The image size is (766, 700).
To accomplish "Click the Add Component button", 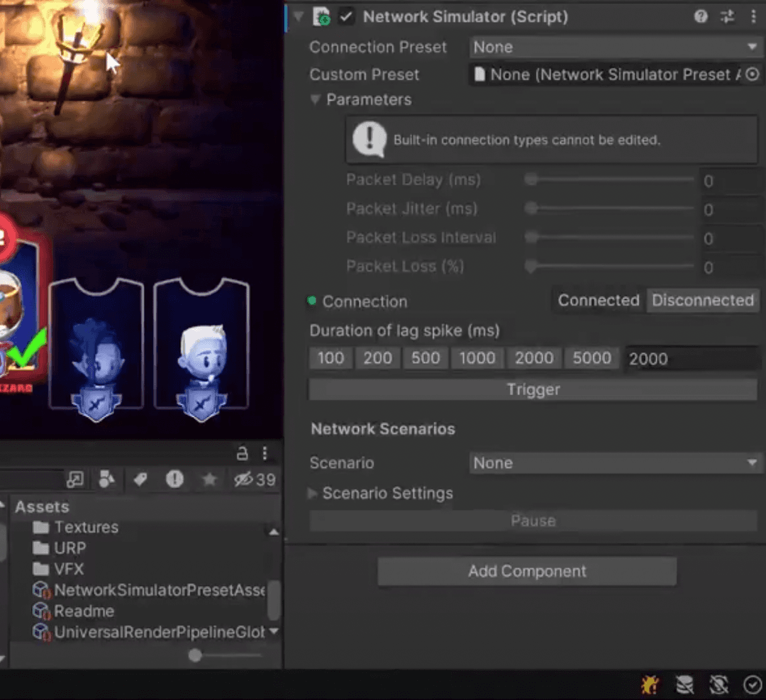I will point(527,570).
